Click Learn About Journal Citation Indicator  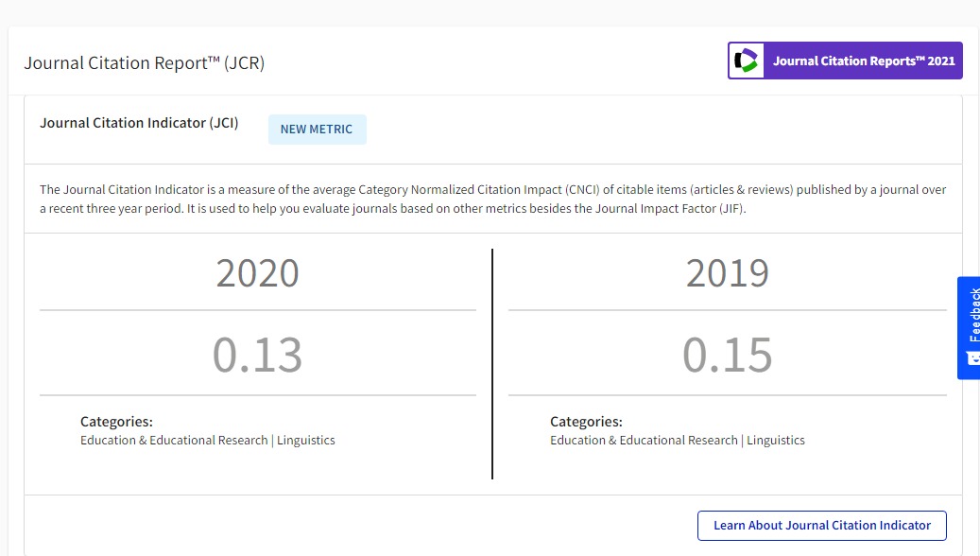pyautogui.click(x=822, y=526)
